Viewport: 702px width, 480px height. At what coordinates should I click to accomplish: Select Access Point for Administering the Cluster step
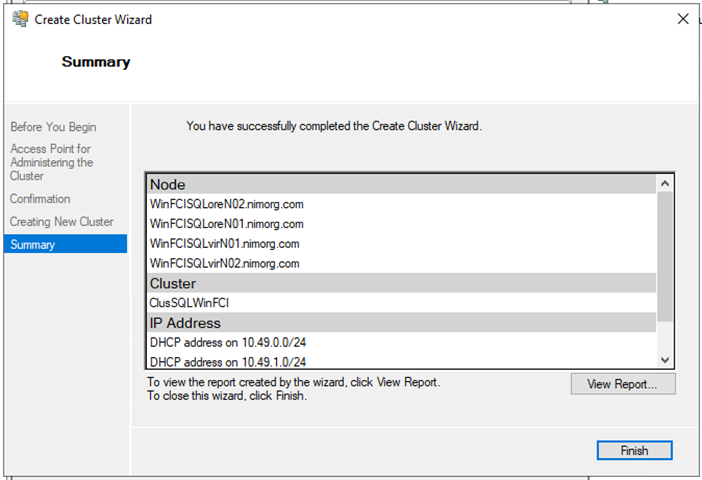51,162
